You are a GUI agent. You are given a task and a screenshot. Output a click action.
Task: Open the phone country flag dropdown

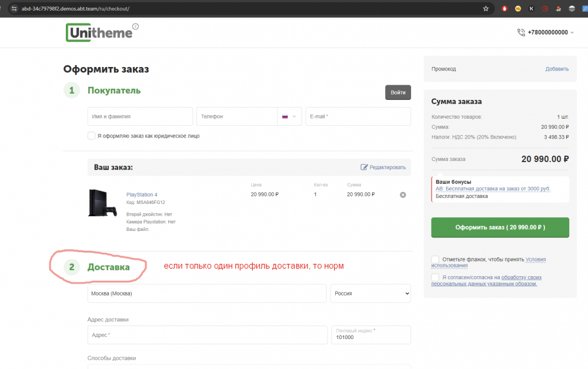[289, 116]
